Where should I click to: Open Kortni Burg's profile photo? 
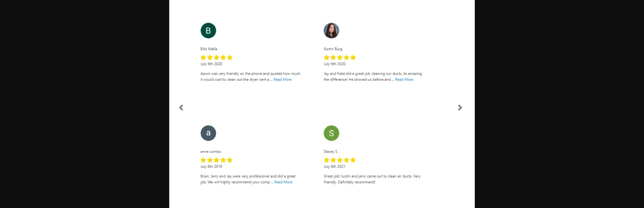click(331, 30)
